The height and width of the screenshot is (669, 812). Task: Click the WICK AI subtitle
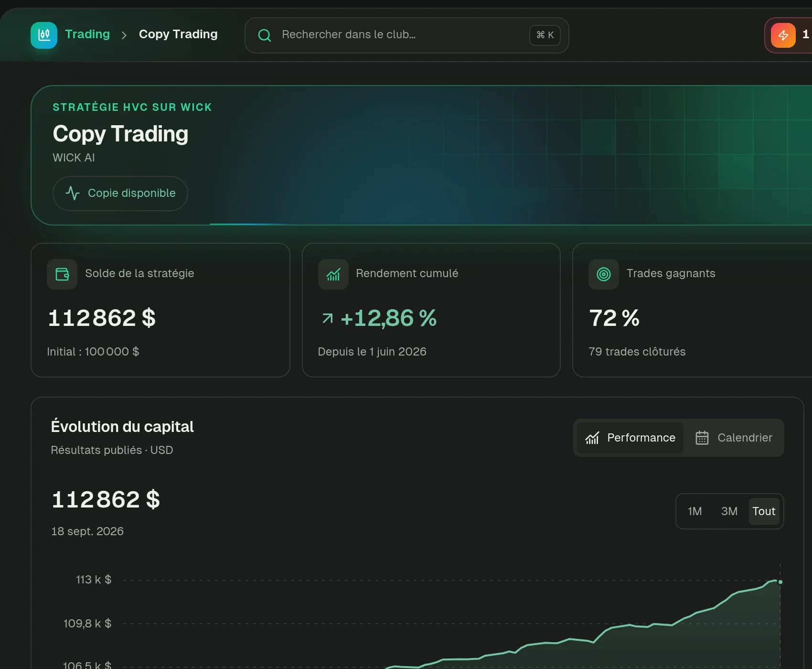click(x=74, y=158)
